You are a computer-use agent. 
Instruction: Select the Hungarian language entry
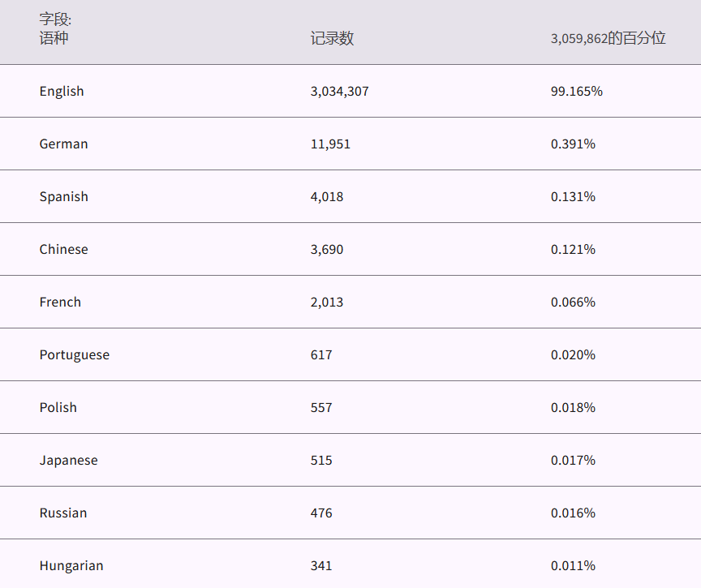(71, 566)
